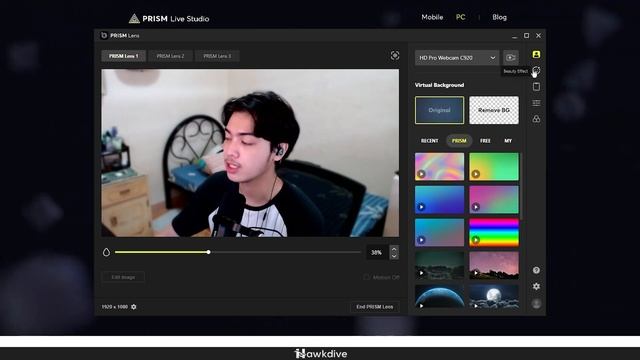
Task: Open the adjustment sliders sidebar icon
Action: pos(536,103)
